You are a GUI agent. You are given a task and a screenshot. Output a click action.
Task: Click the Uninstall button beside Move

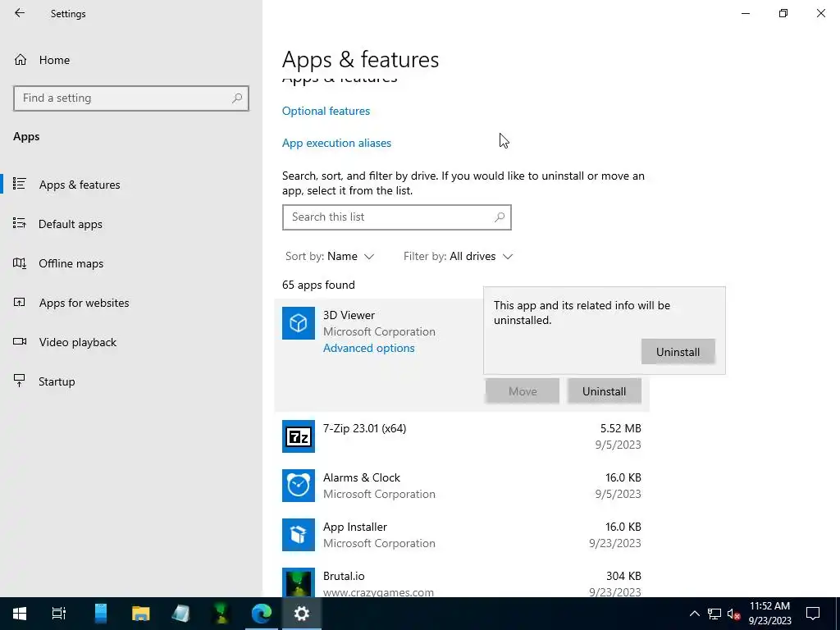tap(604, 391)
